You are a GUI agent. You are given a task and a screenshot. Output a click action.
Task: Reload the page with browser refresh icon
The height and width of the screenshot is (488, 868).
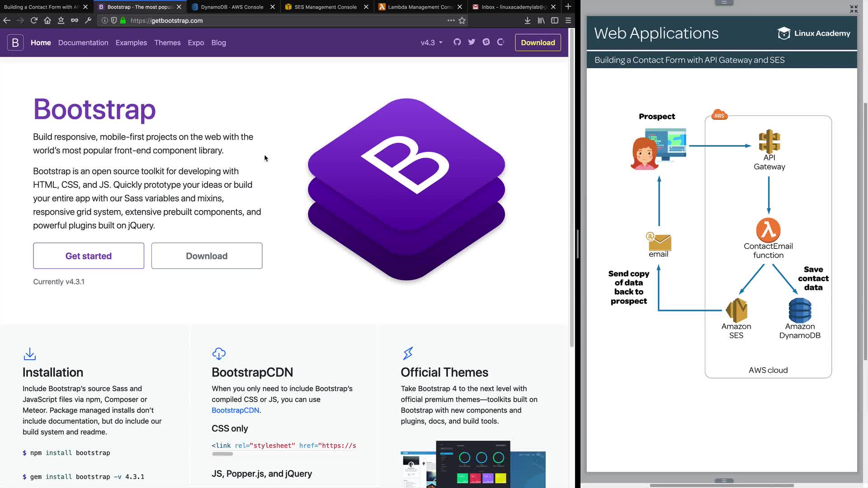34,20
